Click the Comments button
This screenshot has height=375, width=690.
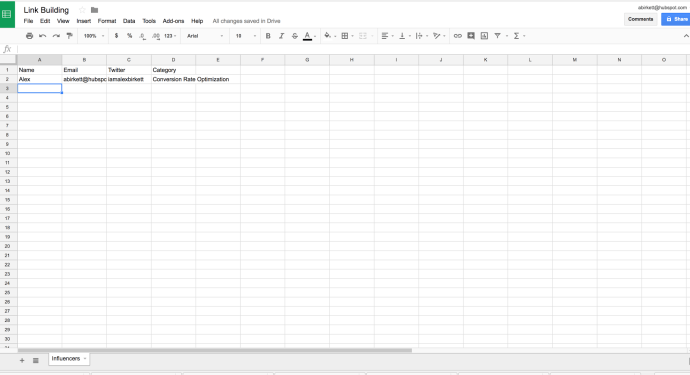[x=640, y=19]
